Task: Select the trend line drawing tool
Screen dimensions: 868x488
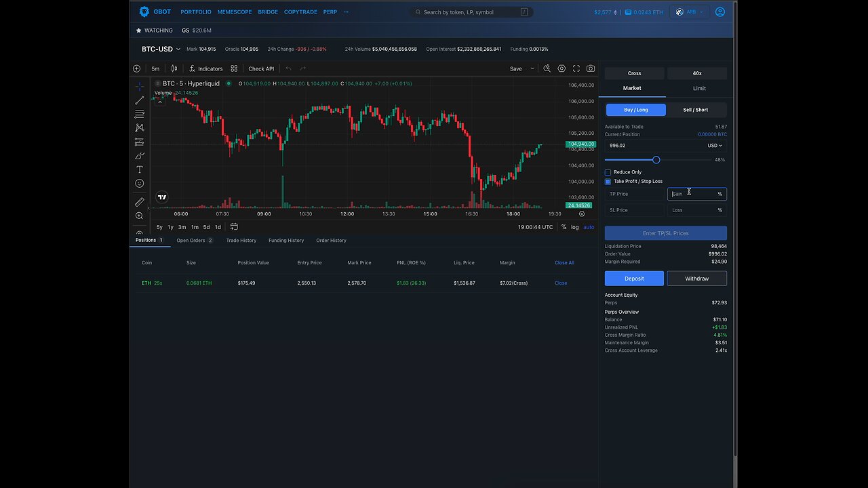Action: coord(139,100)
